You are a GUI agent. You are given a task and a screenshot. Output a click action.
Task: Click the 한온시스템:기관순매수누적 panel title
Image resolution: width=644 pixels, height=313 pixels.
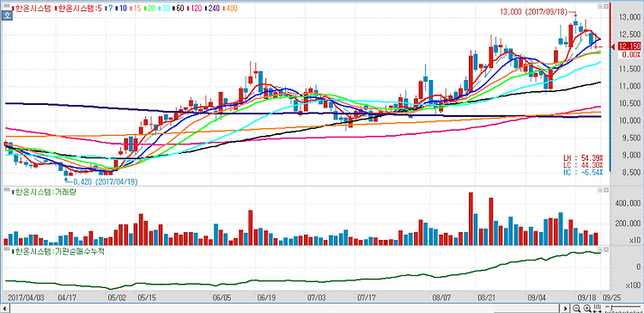(58, 251)
